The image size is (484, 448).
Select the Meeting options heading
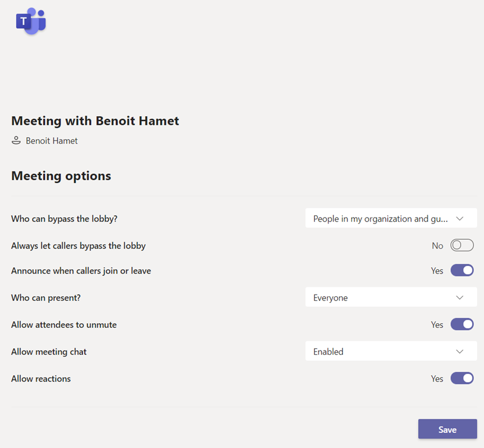(x=61, y=176)
